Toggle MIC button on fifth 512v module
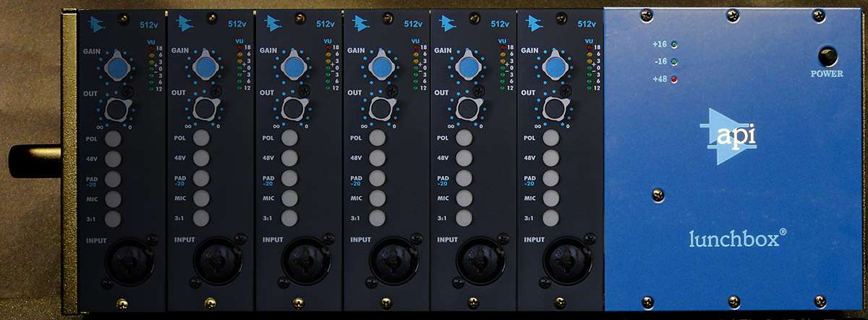The height and width of the screenshot is (320, 868). click(464, 198)
